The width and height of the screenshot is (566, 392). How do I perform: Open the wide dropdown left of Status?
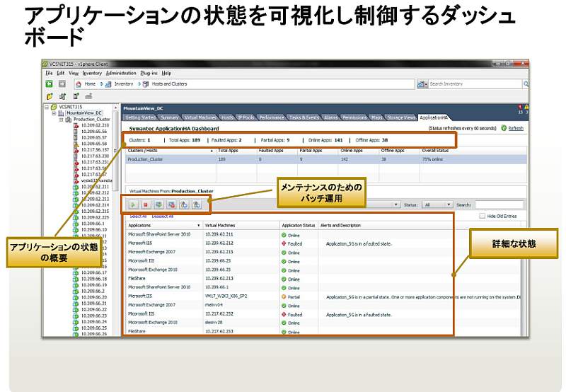coord(383,204)
